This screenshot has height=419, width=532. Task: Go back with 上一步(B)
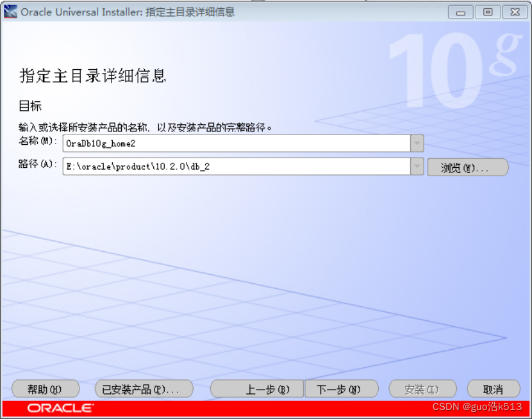point(256,388)
